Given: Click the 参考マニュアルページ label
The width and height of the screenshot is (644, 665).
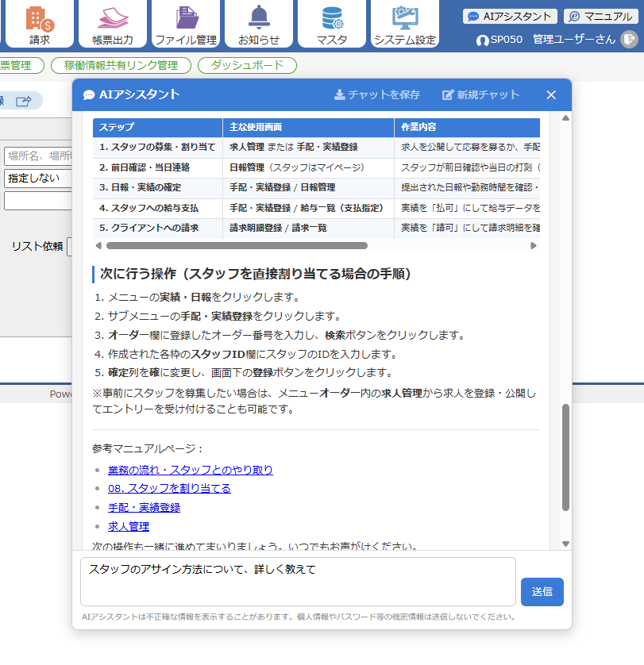Looking at the screenshot, I should [x=148, y=448].
